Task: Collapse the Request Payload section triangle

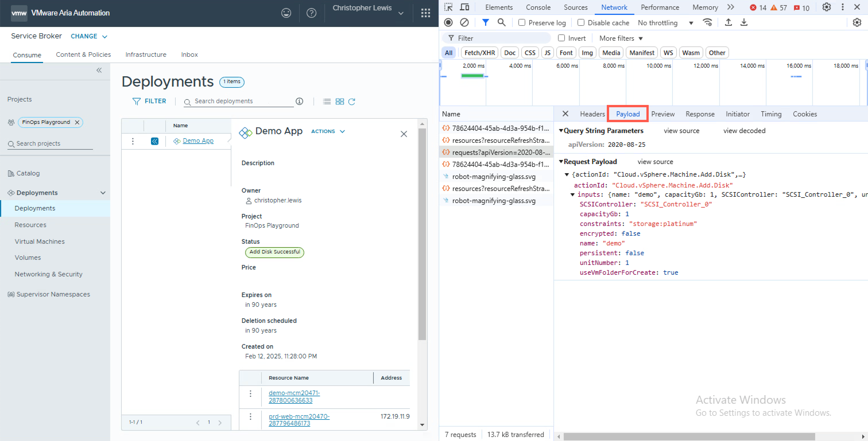Action: [561, 162]
